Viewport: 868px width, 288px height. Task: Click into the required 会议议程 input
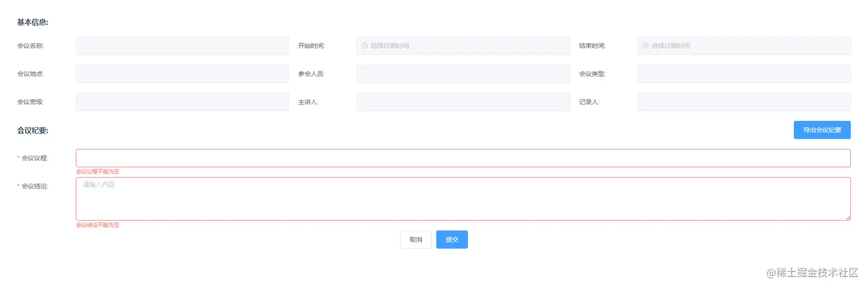tap(463, 158)
